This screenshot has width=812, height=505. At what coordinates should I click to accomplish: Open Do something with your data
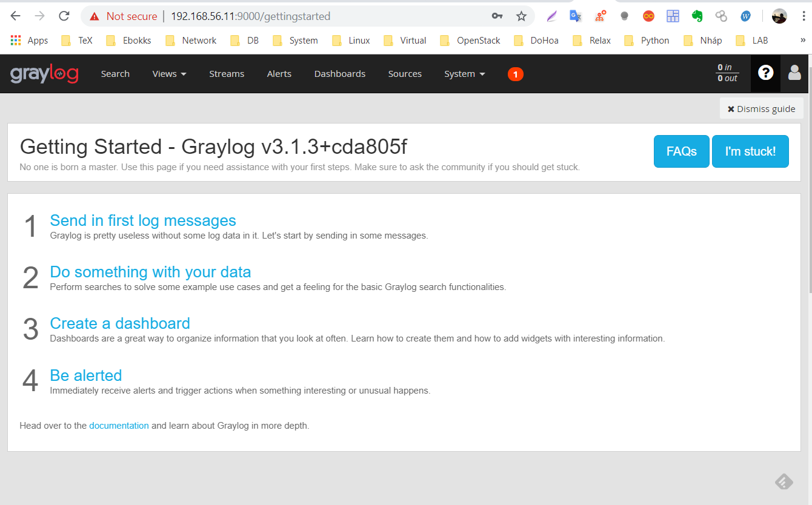(150, 272)
